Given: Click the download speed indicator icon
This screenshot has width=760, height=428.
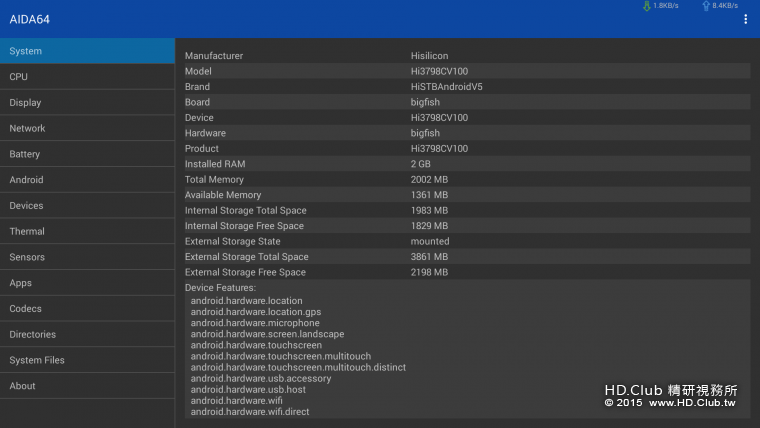Looking at the screenshot, I should point(647,6).
